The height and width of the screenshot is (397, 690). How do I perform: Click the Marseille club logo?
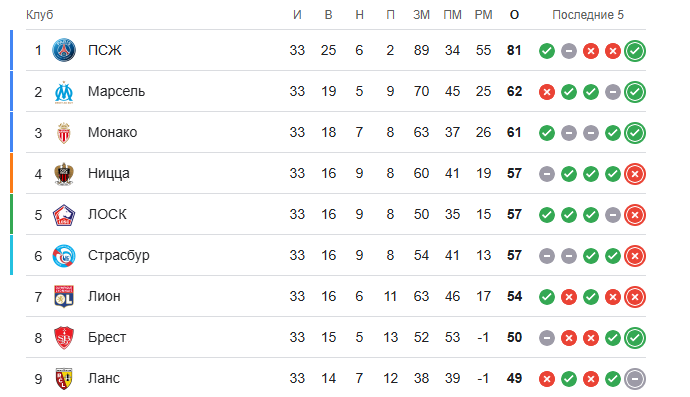coord(64,92)
